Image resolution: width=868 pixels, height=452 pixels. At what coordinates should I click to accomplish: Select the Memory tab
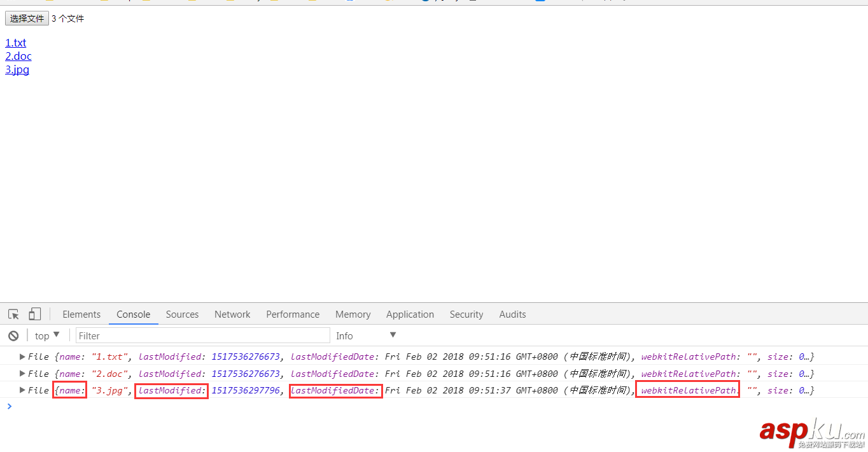point(353,314)
